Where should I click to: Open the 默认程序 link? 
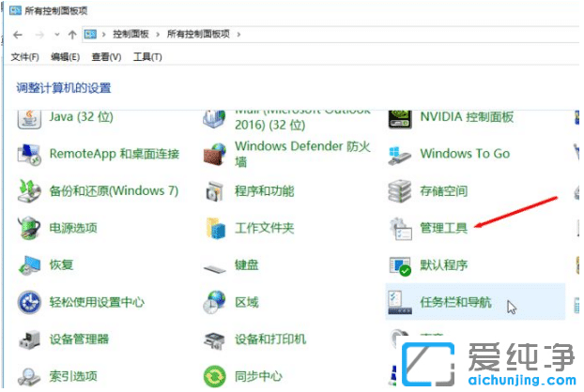coord(443,265)
